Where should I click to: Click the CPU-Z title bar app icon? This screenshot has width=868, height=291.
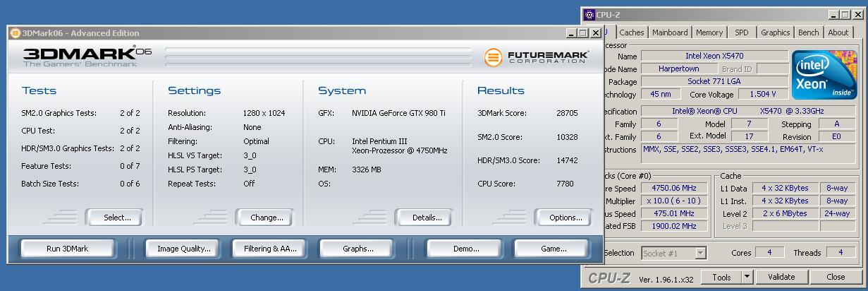coord(589,15)
